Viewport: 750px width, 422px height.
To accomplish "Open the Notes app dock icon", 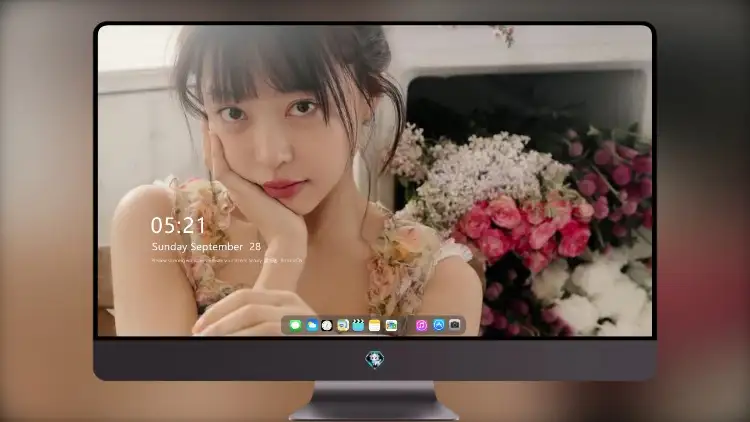I will (x=375, y=325).
